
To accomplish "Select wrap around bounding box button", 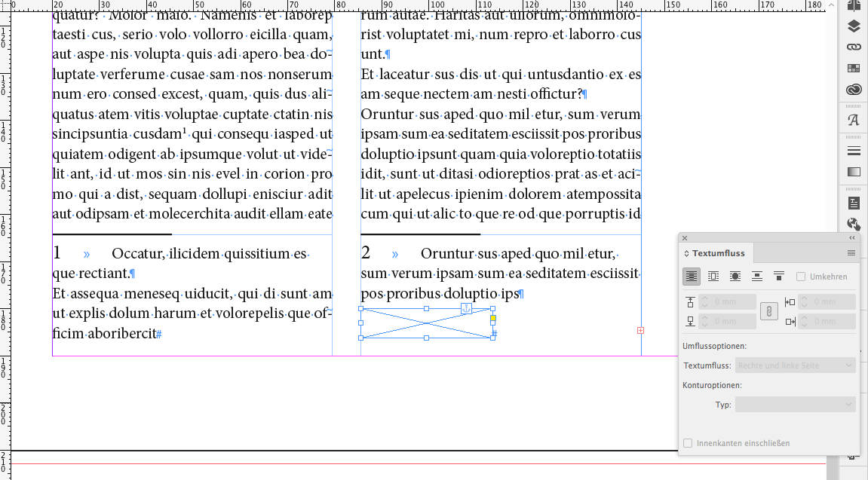I will coord(713,277).
